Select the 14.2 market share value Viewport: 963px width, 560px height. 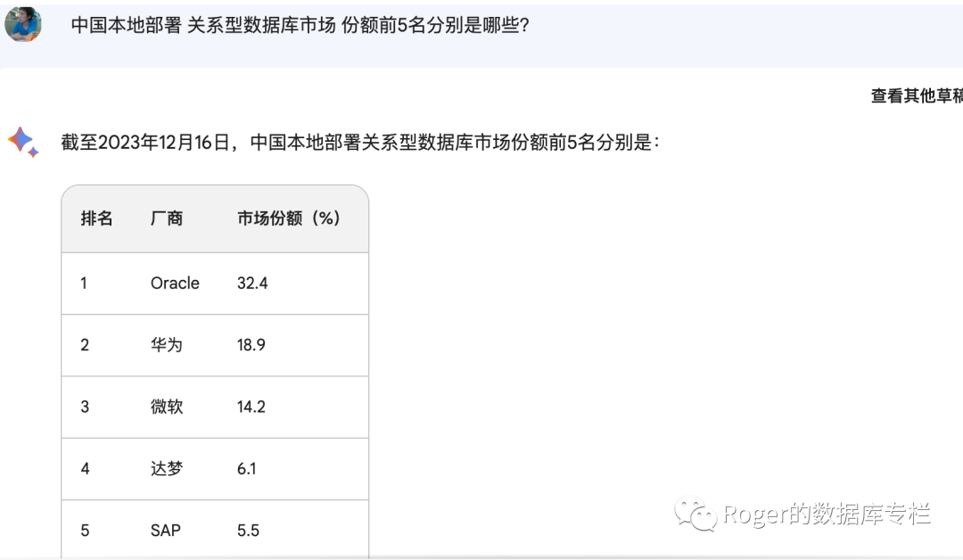[x=251, y=407]
